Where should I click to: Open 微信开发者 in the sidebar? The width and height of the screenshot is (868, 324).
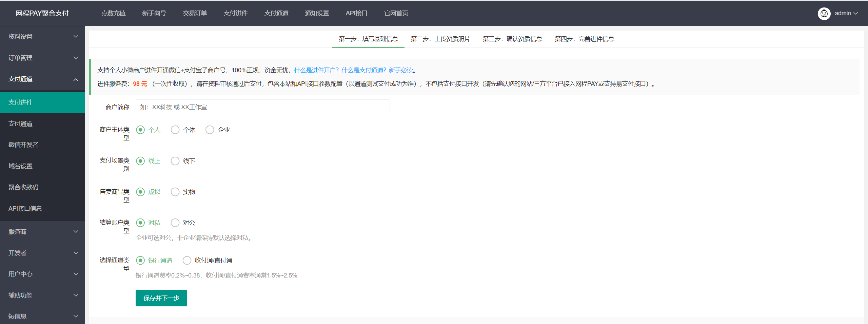coord(23,145)
